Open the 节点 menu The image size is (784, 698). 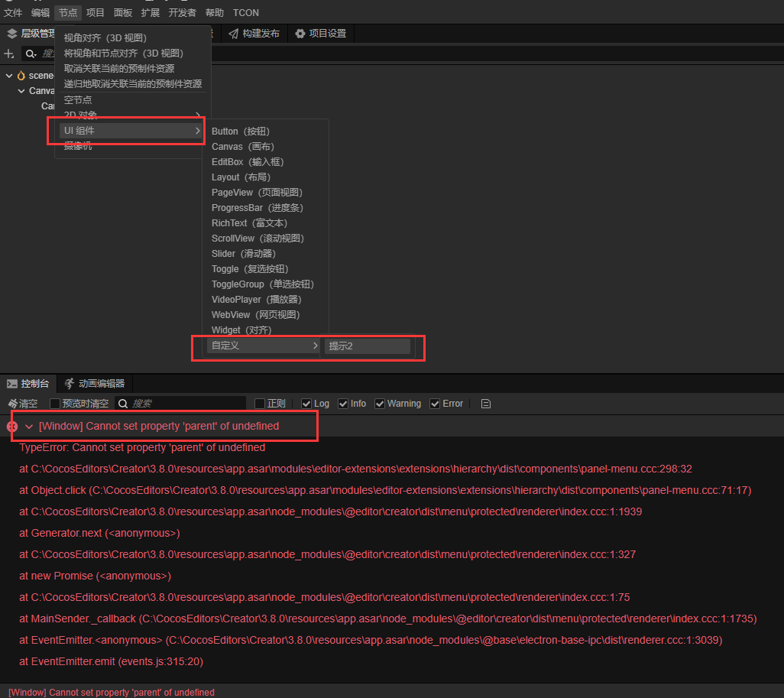coord(68,12)
